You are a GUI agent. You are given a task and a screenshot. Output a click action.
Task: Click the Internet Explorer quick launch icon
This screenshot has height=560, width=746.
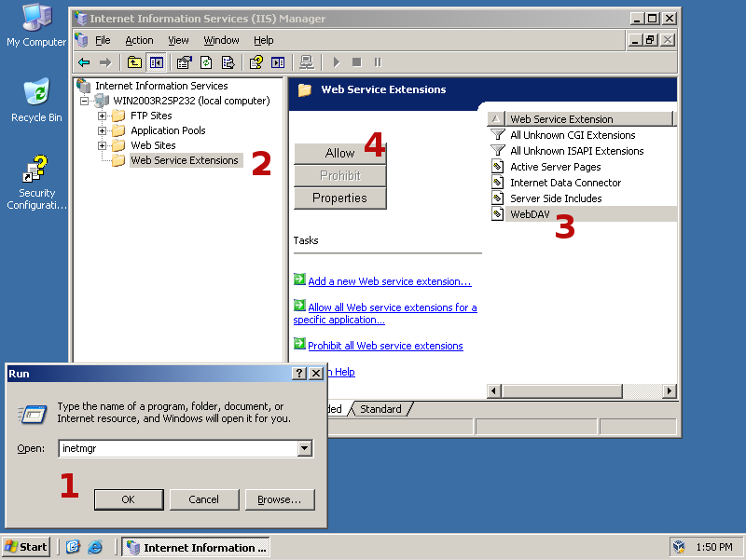tap(95, 547)
